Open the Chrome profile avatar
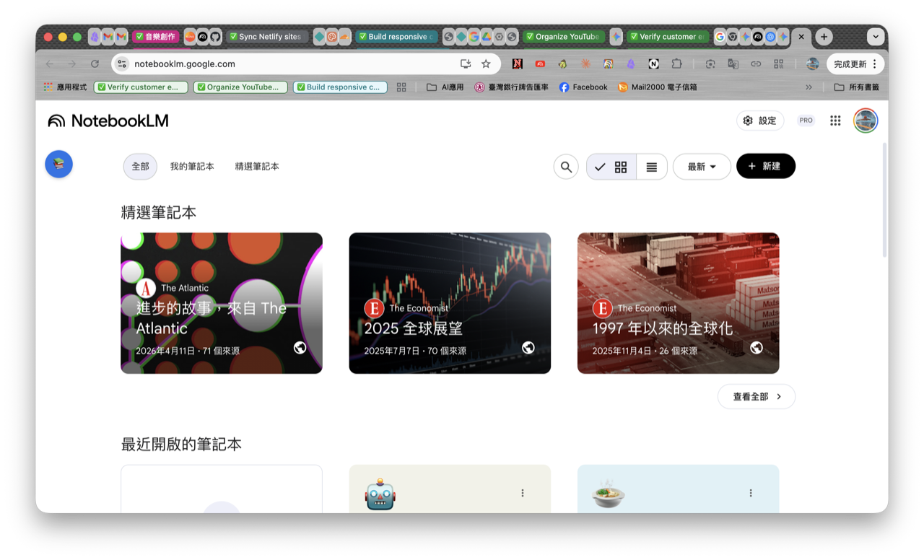Viewport: 924px width, 560px height. click(812, 64)
